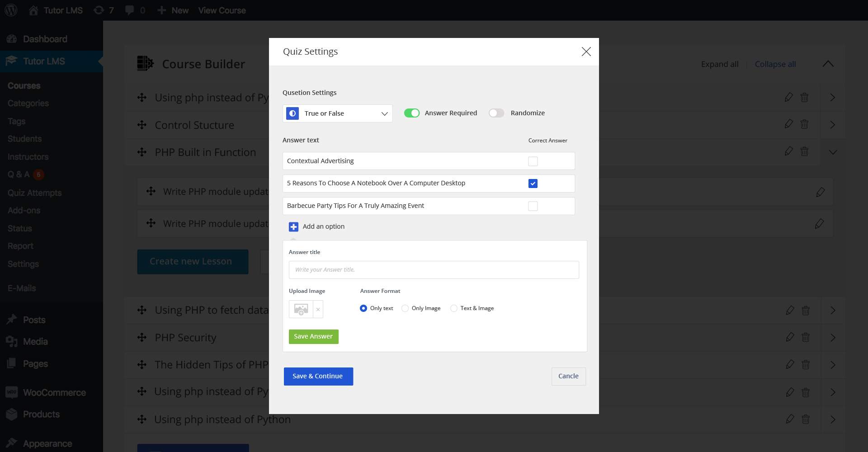Click the plus icon beside Add an option
Screen dimensions: 868x452
(x=293, y=227)
